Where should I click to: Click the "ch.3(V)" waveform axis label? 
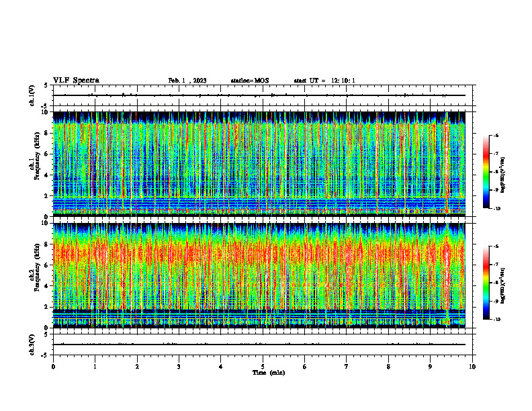(x=32, y=345)
